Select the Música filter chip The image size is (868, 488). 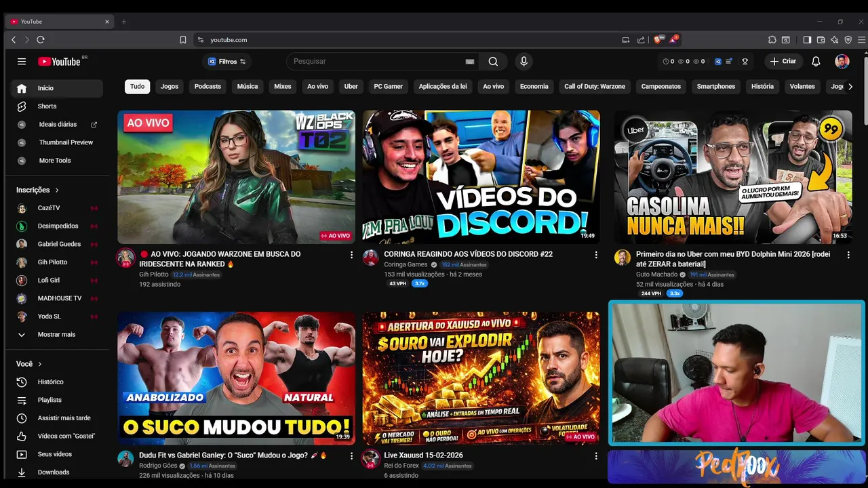248,87
